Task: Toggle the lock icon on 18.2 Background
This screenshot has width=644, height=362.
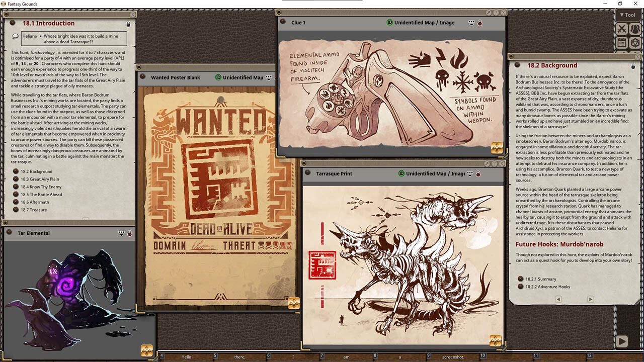Action: (633, 65)
